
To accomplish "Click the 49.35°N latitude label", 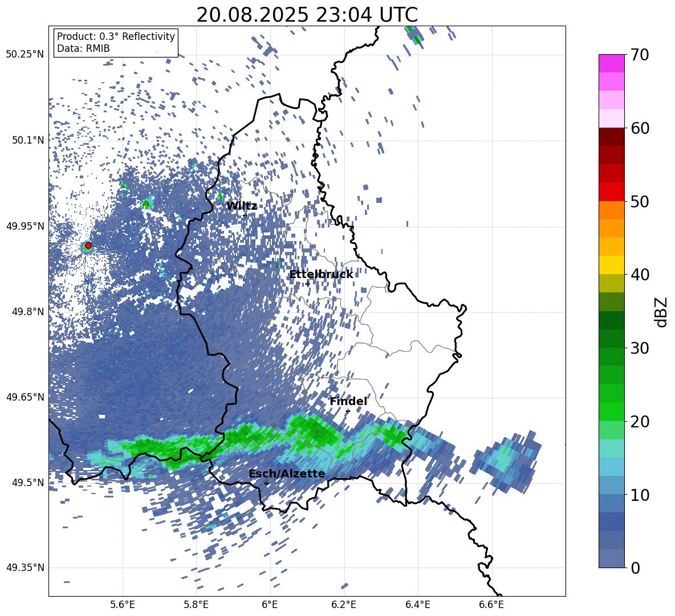I will pos(25,568).
